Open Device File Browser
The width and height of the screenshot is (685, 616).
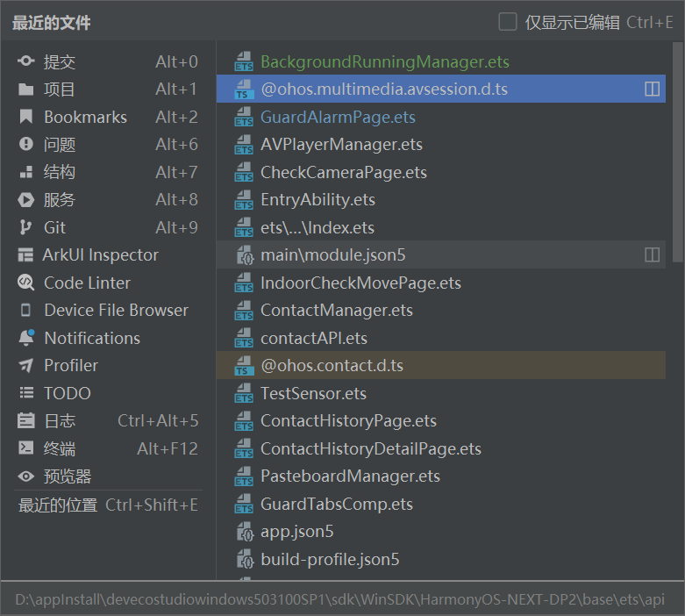[108, 311]
